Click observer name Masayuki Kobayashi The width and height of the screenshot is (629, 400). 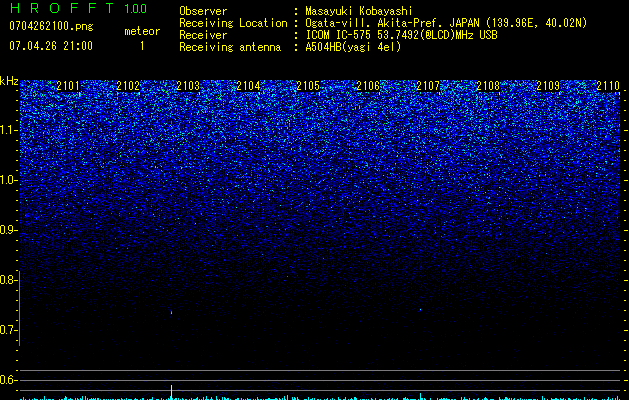click(359, 11)
